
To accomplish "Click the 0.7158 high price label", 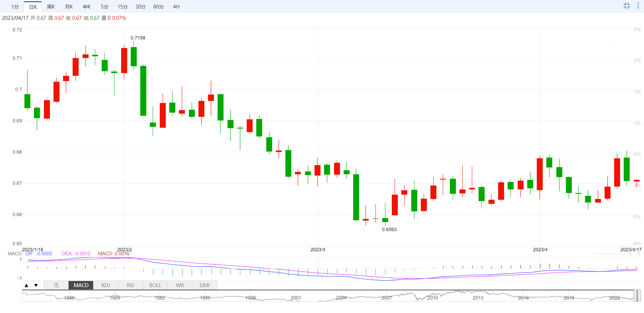I will (138, 38).
